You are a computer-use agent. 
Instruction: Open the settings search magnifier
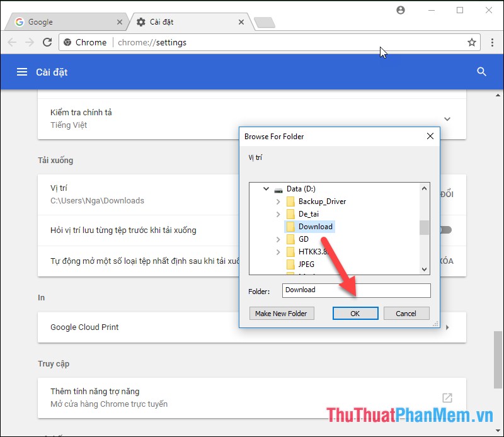(482, 72)
